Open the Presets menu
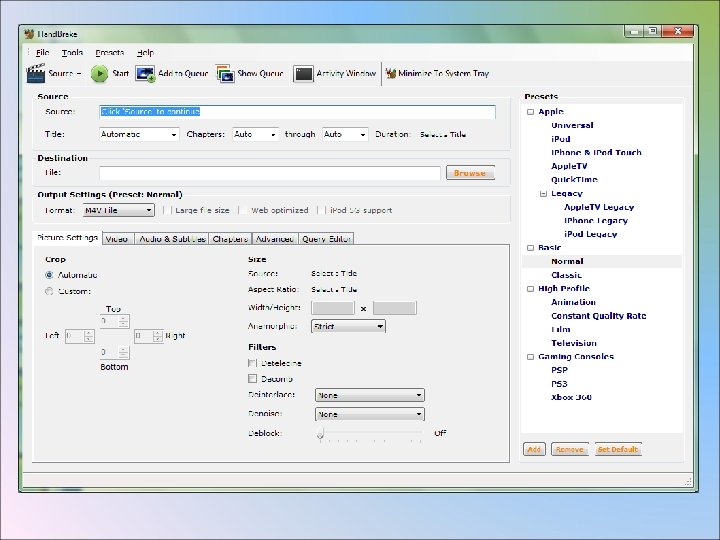The width and height of the screenshot is (720, 540). pos(109,52)
